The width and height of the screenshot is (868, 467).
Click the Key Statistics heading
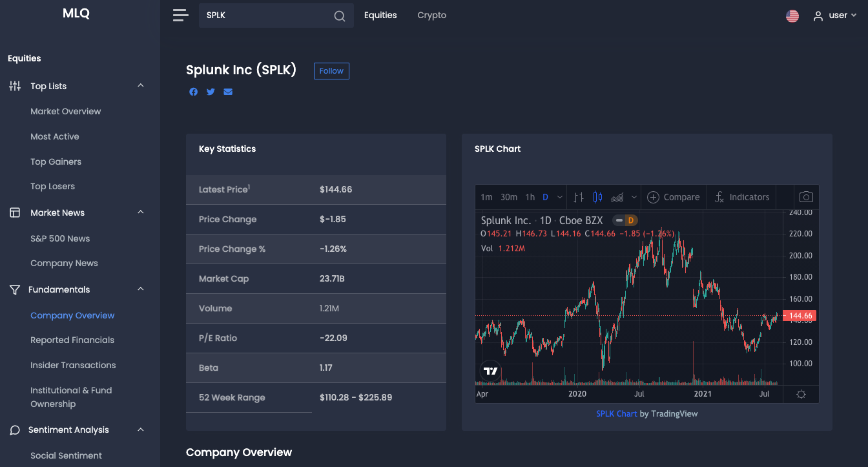pyautogui.click(x=227, y=149)
